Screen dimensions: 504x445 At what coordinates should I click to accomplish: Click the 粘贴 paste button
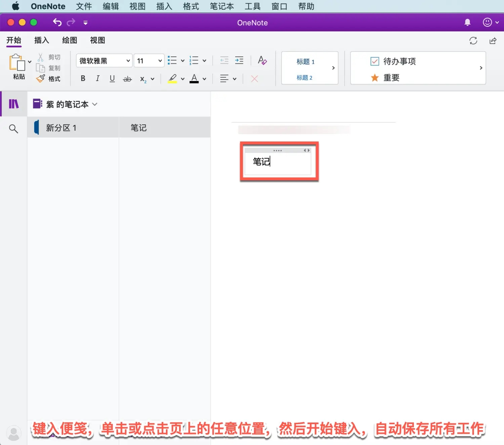click(x=18, y=66)
